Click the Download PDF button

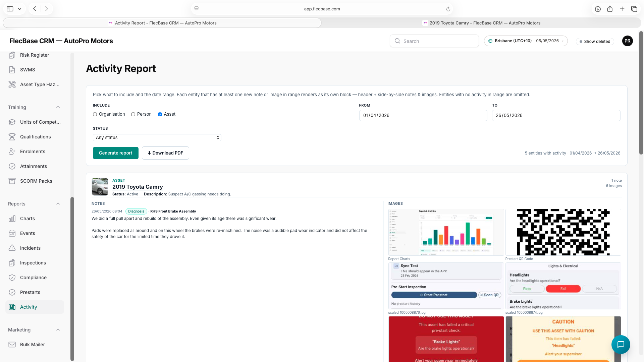tap(165, 153)
